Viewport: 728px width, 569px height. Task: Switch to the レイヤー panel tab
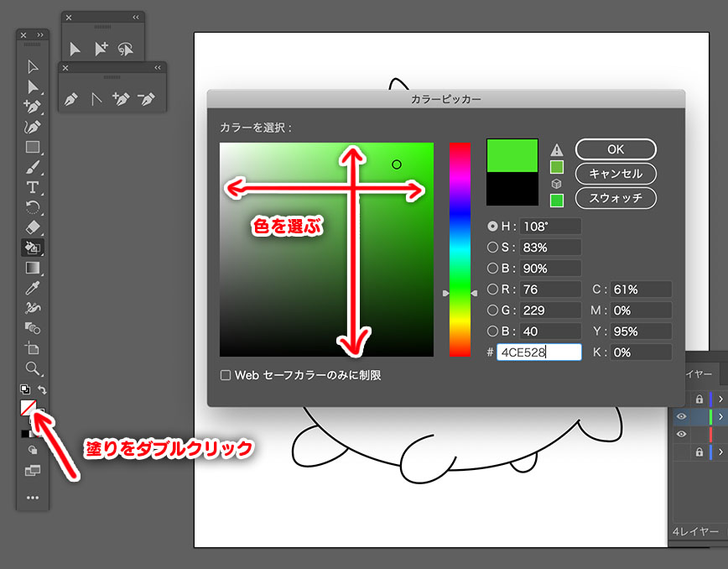click(x=700, y=374)
